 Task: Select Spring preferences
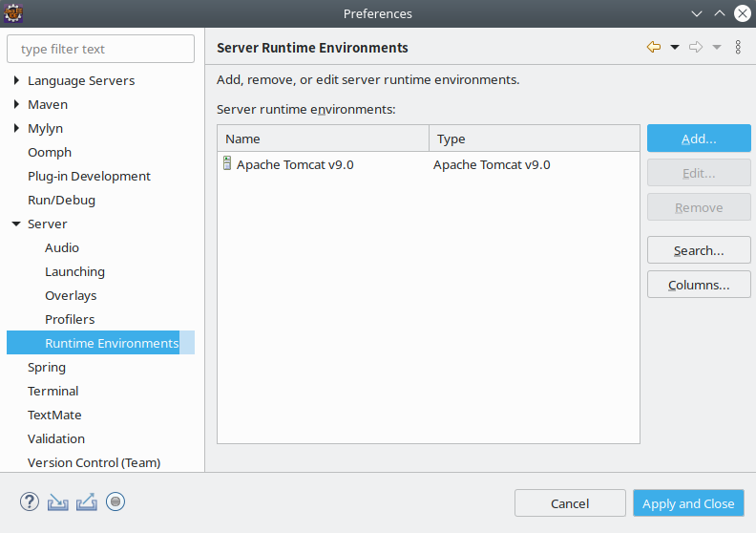47,368
